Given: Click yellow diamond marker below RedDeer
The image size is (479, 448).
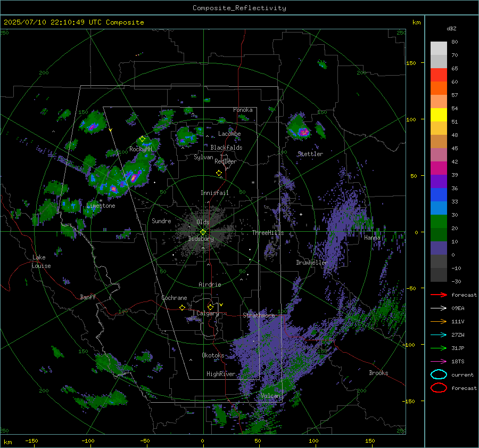Looking at the screenshot, I should click(x=219, y=173).
